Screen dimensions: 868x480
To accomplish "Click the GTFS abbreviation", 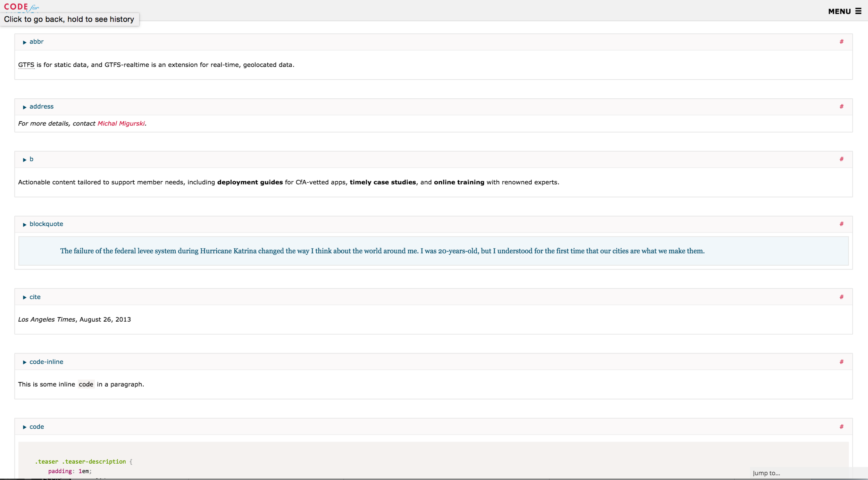I will click(26, 65).
